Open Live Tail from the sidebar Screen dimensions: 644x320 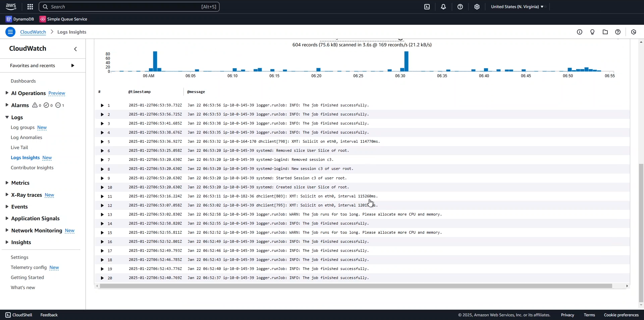(19, 147)
